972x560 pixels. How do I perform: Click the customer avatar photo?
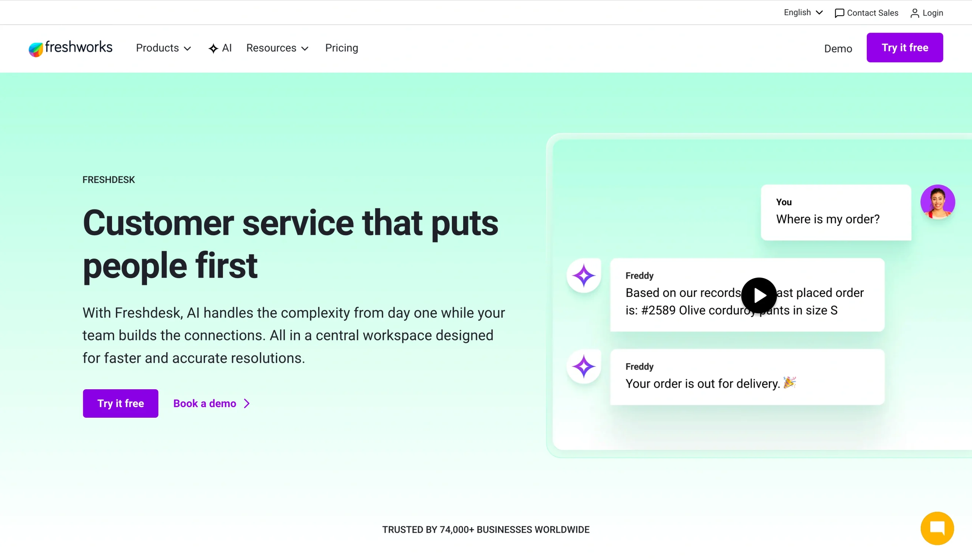pyautogui.click(x=937, y=202)
